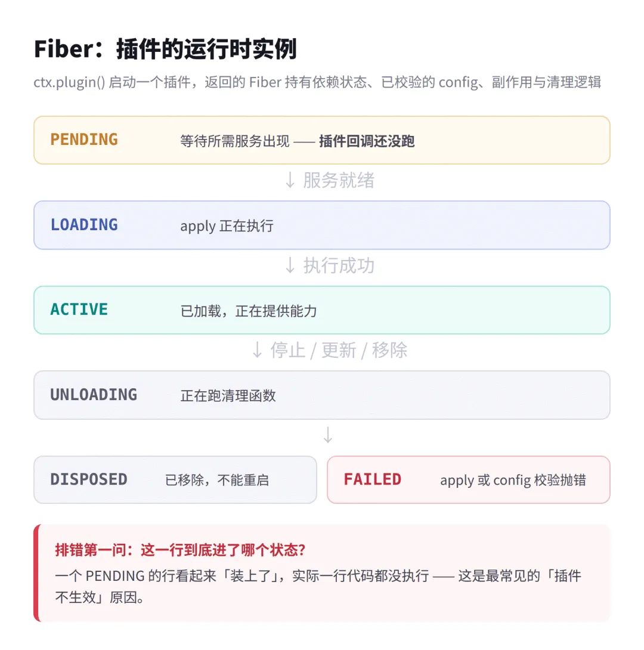Click the bold text 插件回调还没跑
Viewport: 644px width, 650px height.
pyautogui.click(x=367, y=141)
